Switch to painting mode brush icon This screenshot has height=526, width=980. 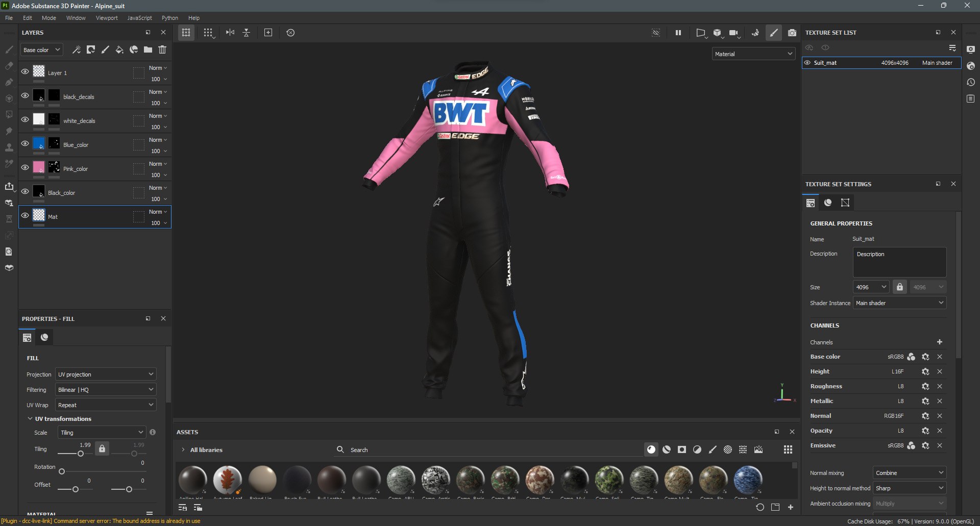pyautogui.click(x=774, y=33)
